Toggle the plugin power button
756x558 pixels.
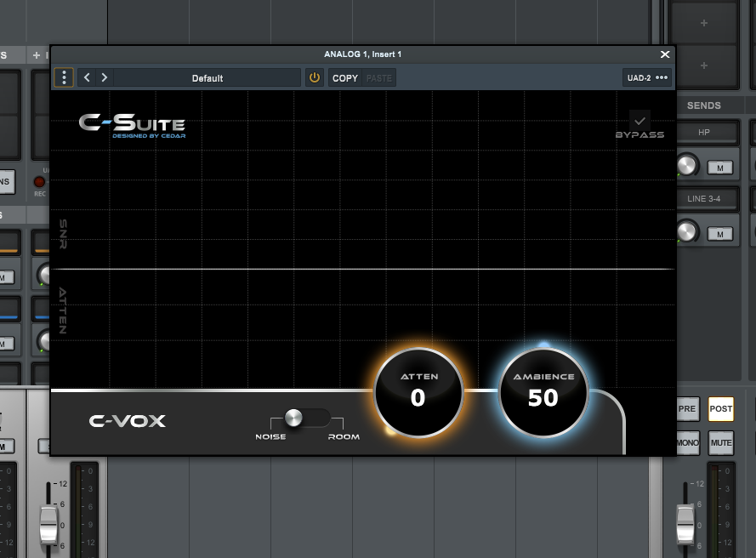coord(315,77)
